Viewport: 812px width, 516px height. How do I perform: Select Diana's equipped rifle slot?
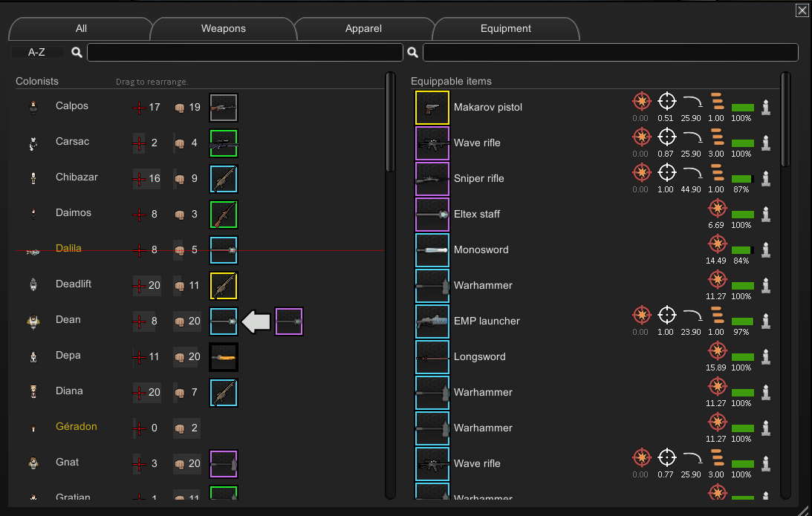tap(224, 393)
